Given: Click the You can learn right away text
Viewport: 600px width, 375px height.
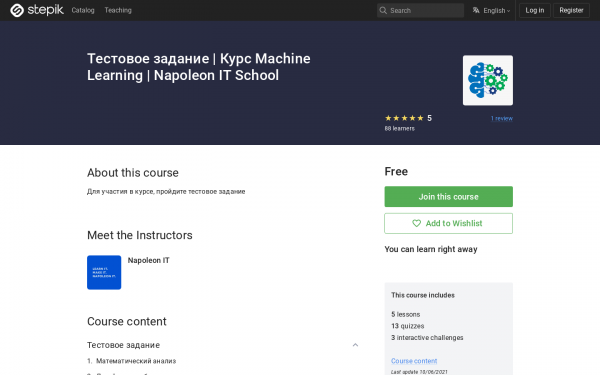Looking at the screenshot, I should 431,249.
